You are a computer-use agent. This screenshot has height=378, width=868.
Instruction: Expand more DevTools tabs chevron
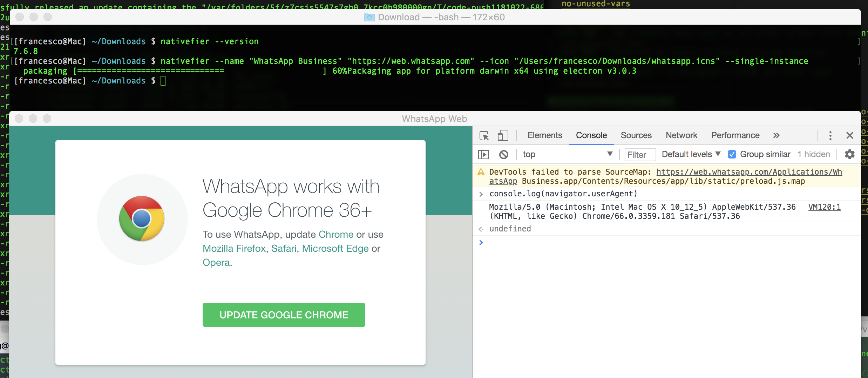pos(776,135)
